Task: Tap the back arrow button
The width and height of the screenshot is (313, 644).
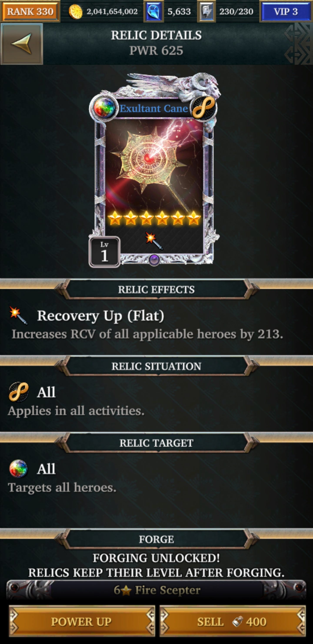Action: click(x=22, y=44)
